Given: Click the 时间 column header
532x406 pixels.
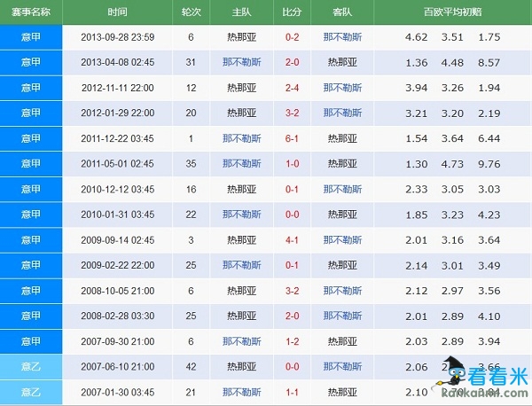Looking at the screenshot, I should [x=116, y=12].
